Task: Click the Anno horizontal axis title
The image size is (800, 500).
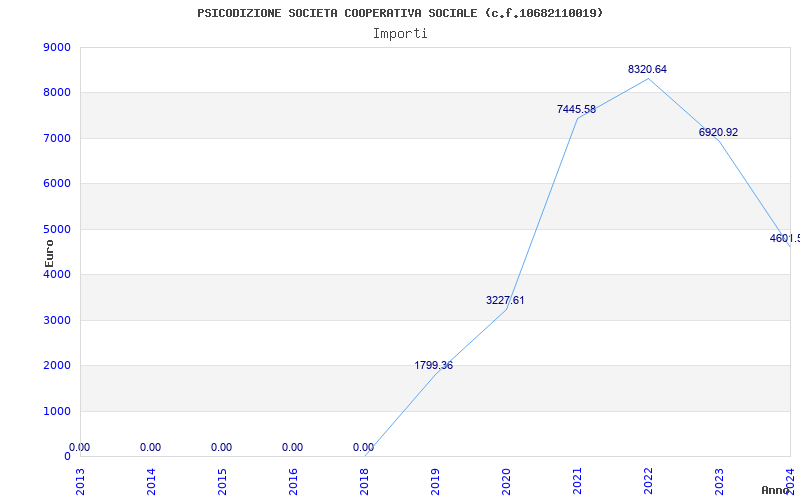Action: tap(778, 490)
